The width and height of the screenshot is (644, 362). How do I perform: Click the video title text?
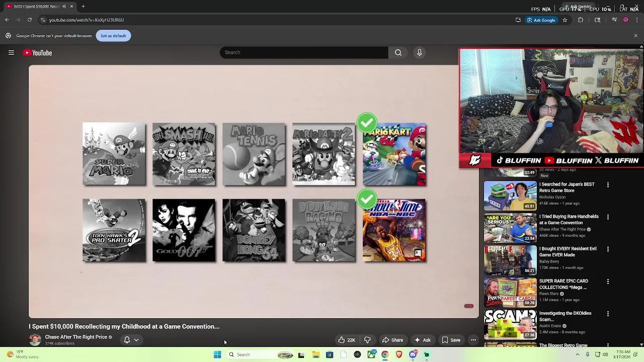[x=124, y=326]
